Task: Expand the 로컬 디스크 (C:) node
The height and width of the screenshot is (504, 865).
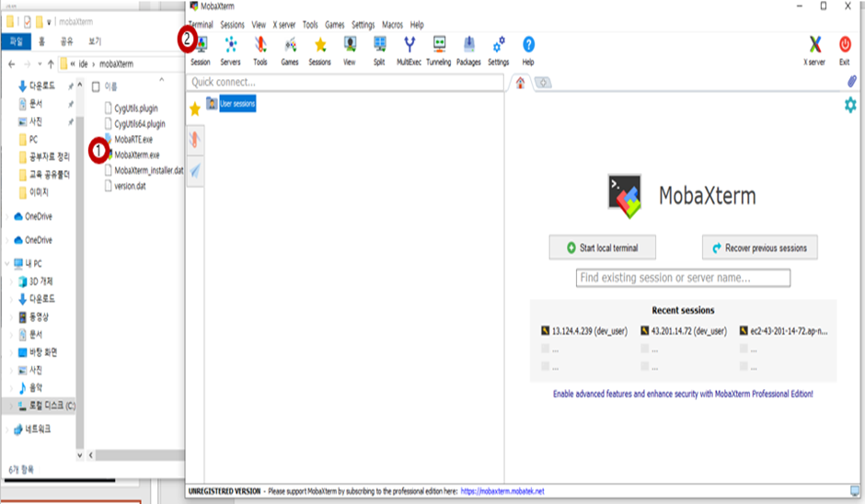Action: pyautogui.click(x=11, y=406)
